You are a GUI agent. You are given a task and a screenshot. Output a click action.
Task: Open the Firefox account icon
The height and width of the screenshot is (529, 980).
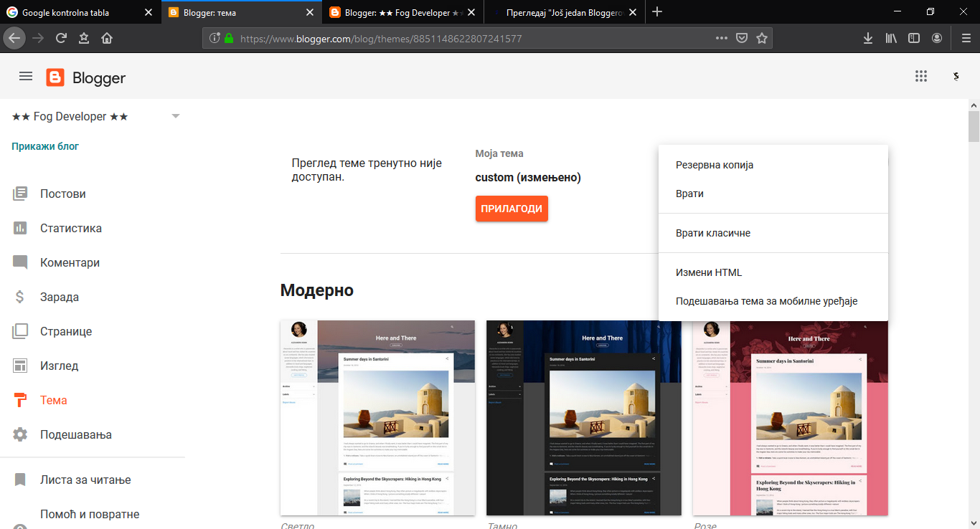coord(937,38)
